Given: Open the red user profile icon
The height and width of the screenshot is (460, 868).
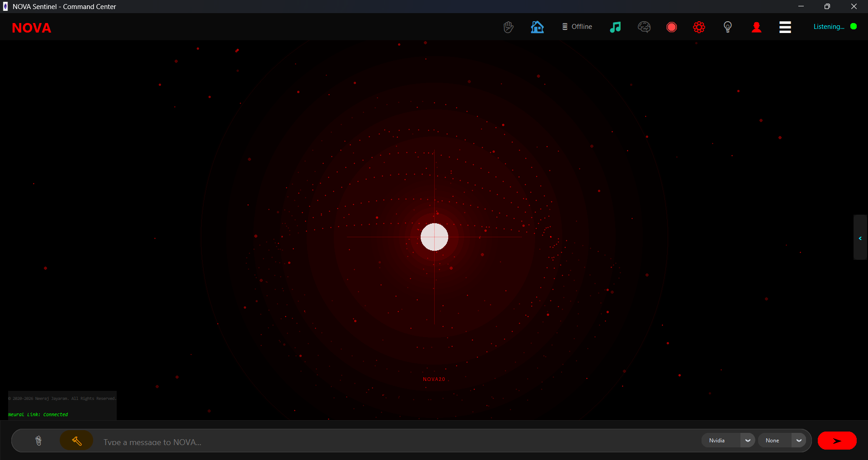Looking at the screenshot, I should [x=756, y=27].
